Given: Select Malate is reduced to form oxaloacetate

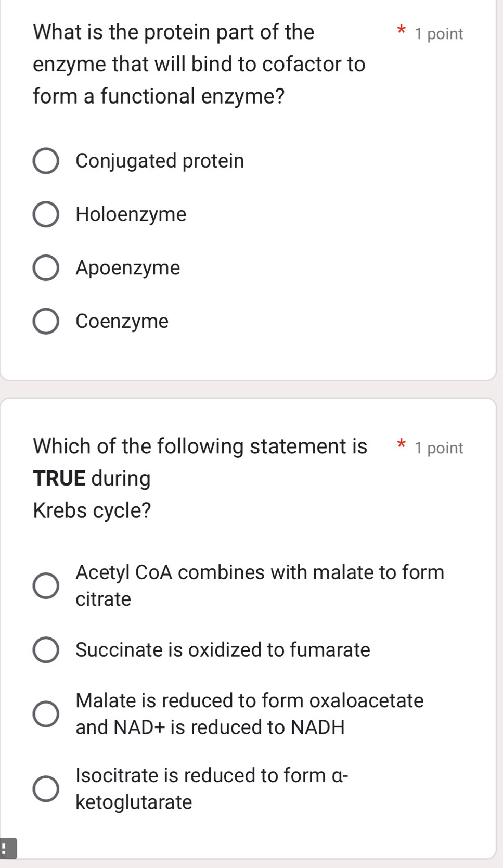Looking at the screenshot, I should [45, 713].
